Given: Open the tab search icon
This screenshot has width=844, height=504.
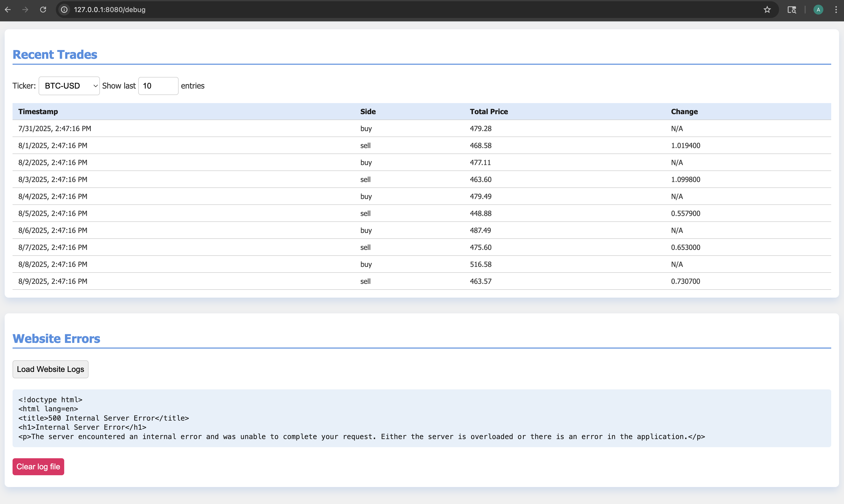Looking at the screenshot, I should [792, 10].
